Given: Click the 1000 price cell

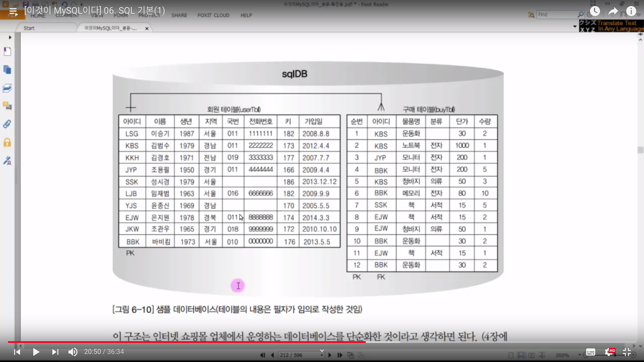Looking at the screenshot, I should (x=462, y=145).
